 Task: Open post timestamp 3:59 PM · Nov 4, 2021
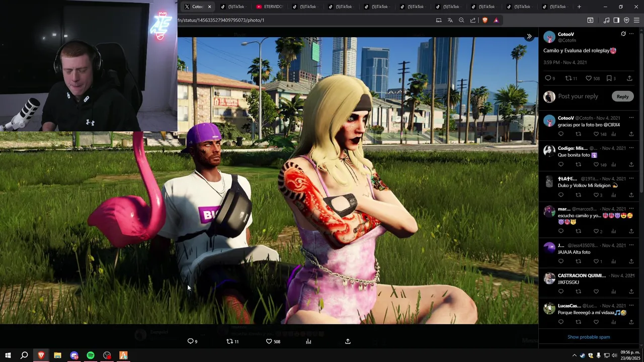tap(565, 62)
